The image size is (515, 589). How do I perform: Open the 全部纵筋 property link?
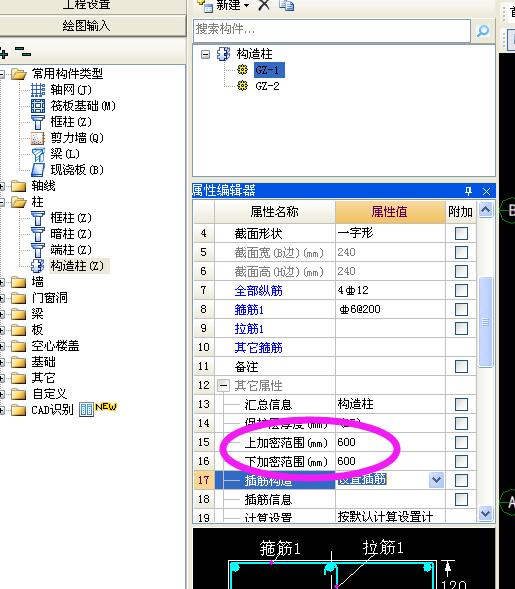[258, 290]
